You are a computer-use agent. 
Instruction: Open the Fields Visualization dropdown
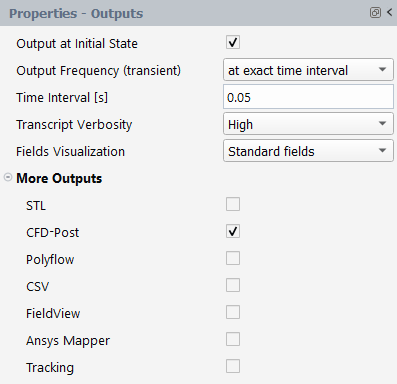tap(308, 151)
